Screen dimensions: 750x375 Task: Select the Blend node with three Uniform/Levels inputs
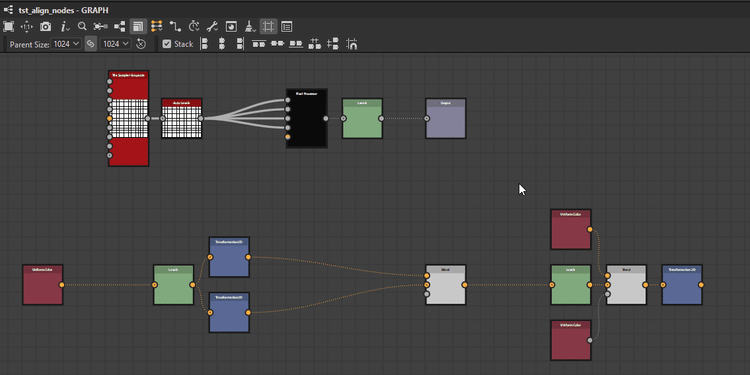(x=626, y=285)
